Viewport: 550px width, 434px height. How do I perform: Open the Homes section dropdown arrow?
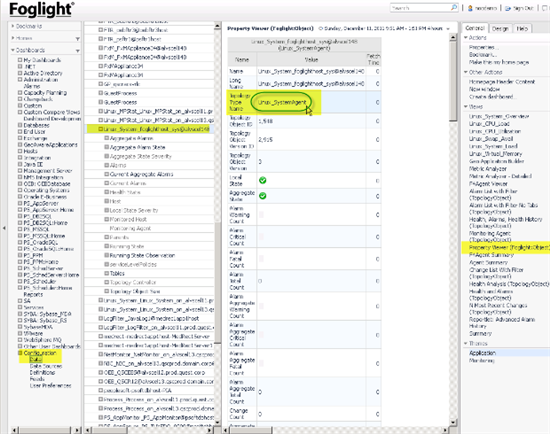click(x=78, y=38)
